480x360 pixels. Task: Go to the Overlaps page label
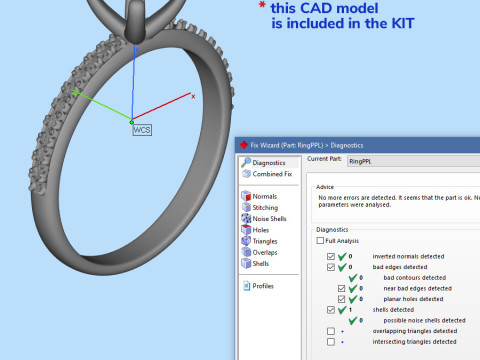click(265, 252)
